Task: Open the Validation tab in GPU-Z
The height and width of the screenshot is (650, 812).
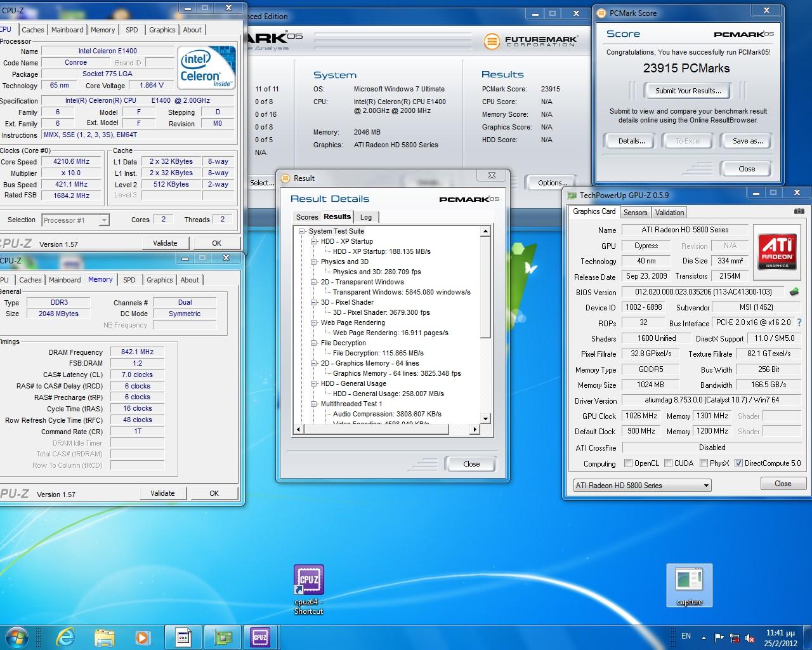Action: pos(669,213)
